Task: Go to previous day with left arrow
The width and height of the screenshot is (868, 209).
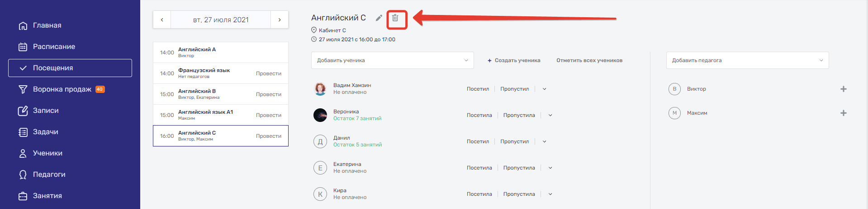Action: click(162, 20)
